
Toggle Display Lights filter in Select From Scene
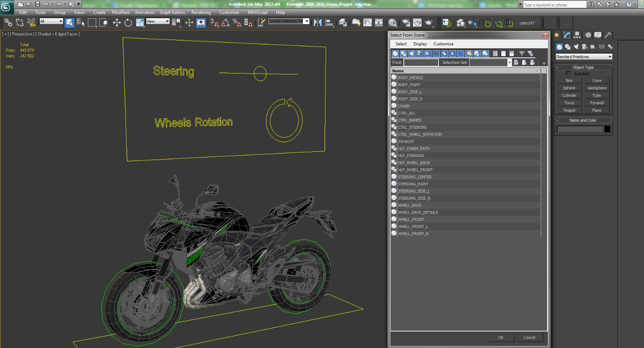[x=412, y=54]
